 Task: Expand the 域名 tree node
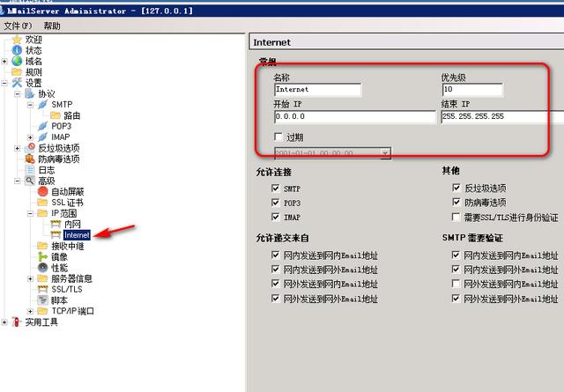tap(4, 62)
